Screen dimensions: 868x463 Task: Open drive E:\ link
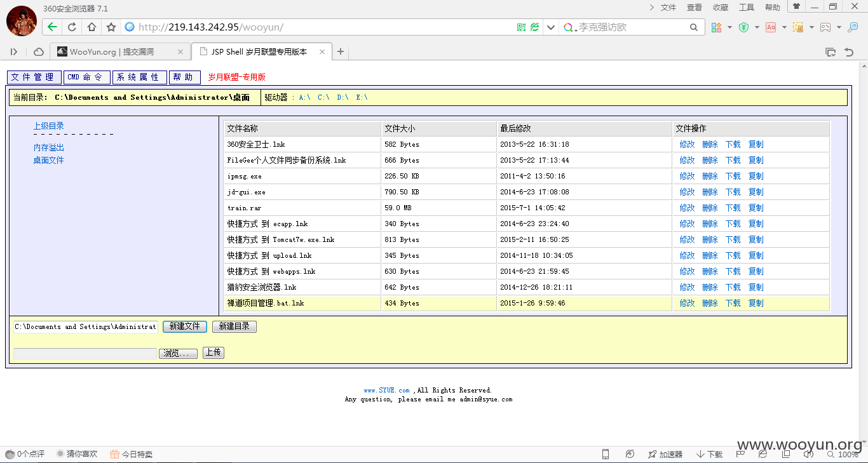pyautogui.click(x=362, y=97)
